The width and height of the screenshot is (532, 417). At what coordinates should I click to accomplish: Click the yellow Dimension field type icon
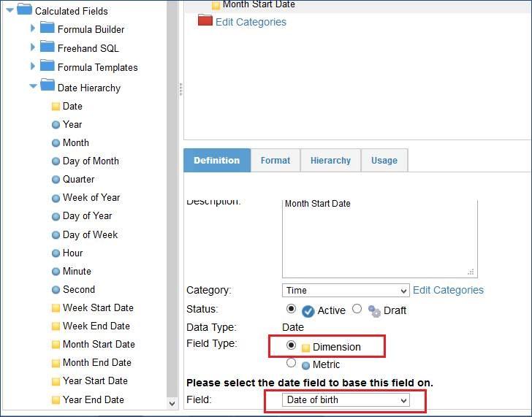click(x=305, y=348)
